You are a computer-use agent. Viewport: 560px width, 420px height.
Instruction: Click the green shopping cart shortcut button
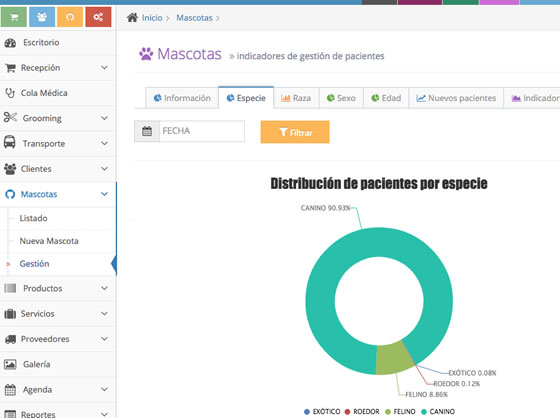pos(14,17)
